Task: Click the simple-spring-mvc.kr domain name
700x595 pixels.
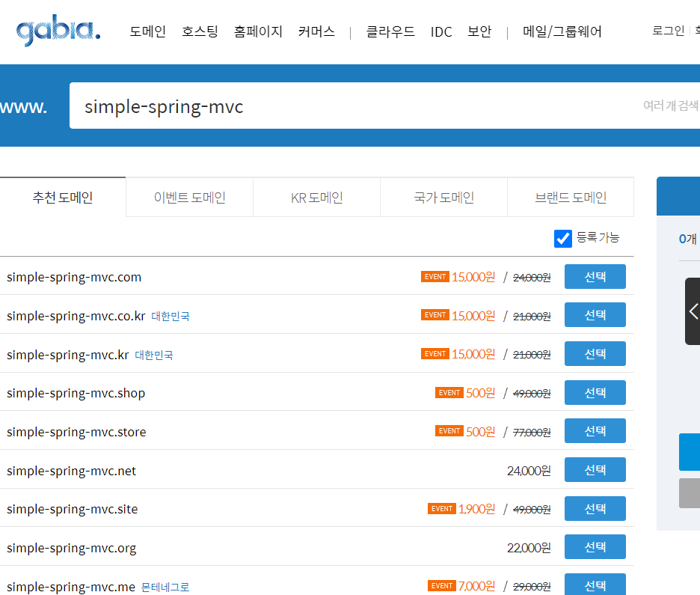Action: click(68, 355)
